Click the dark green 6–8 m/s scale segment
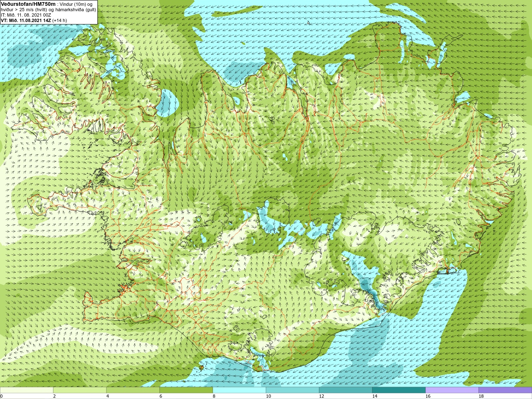Image resolution: width=532 pixels, height=399 pixels. (x=186, y=390)
